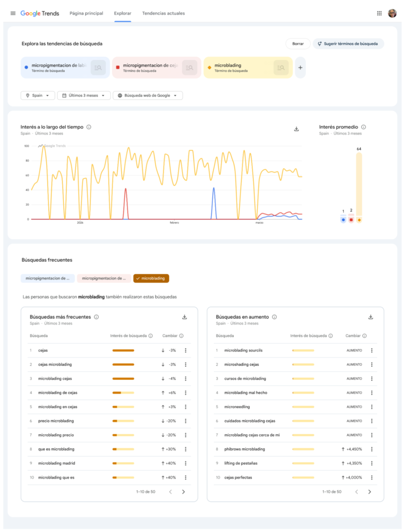Screen dimensions: 407x532
Task: Select red micropigmentacion de... filter chip
Action: pyautogui.click(x=104, y=278)
